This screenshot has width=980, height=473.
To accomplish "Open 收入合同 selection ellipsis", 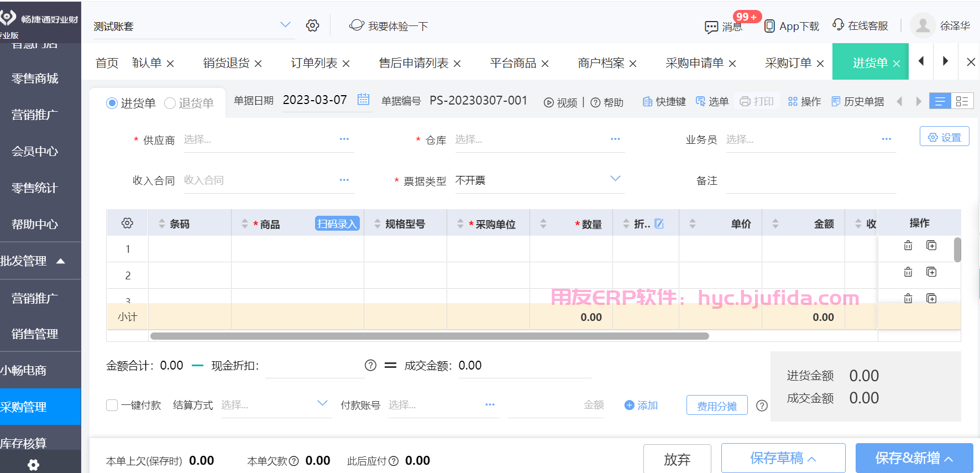I will pos(344,180).
